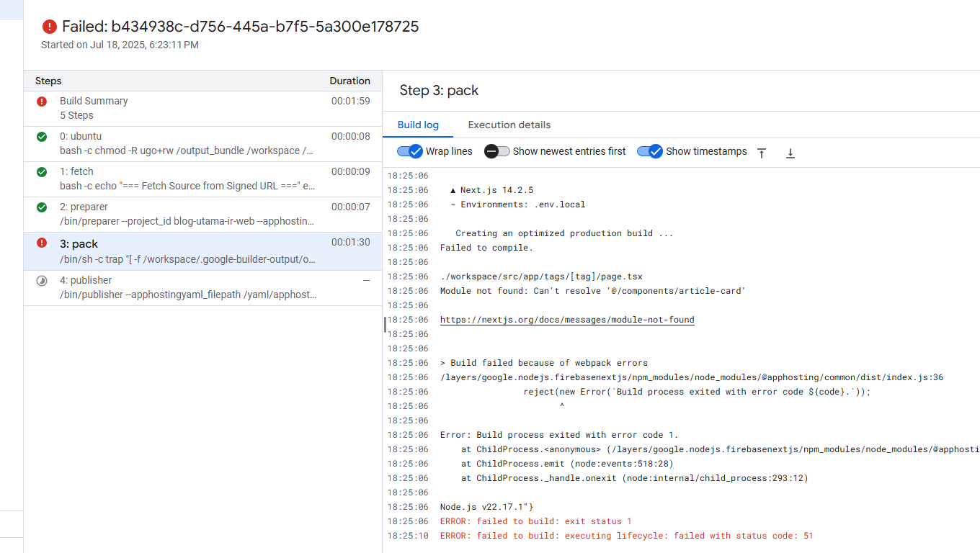Open the nextjs.org module-not-found docs link
Screen dimensions: 980x553
click(567, 320)
